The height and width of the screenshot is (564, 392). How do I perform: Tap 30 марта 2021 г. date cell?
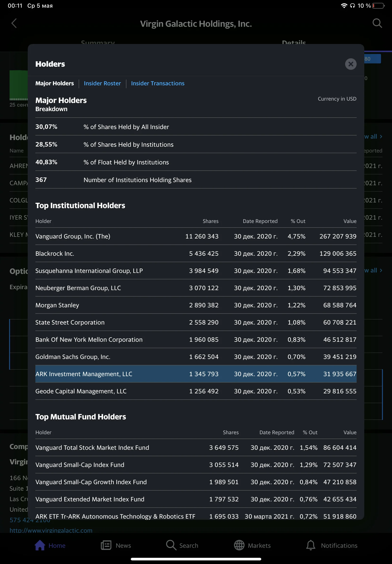[x=269, y=516]
